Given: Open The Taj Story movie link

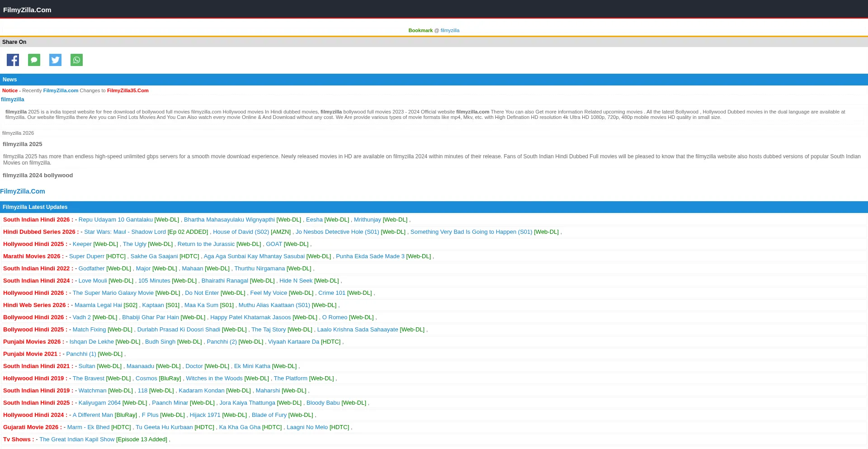Looking at the screenshot, I should tap(269, 330).
